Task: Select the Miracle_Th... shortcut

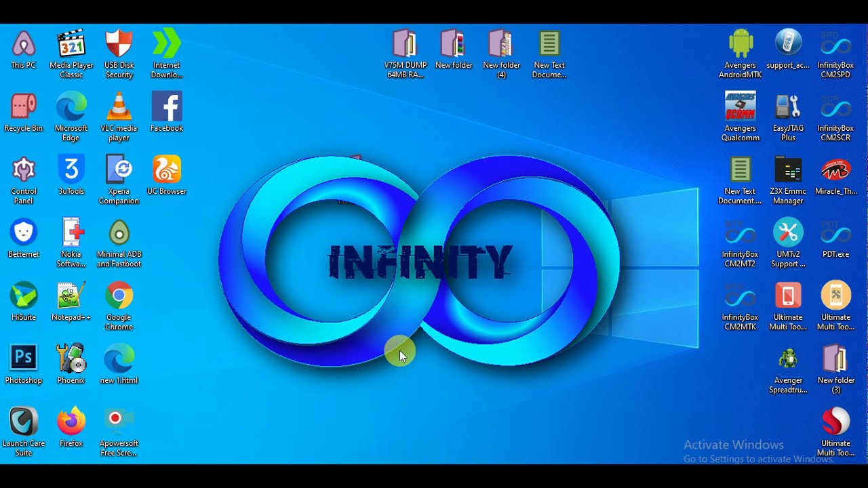Action: 835,176
